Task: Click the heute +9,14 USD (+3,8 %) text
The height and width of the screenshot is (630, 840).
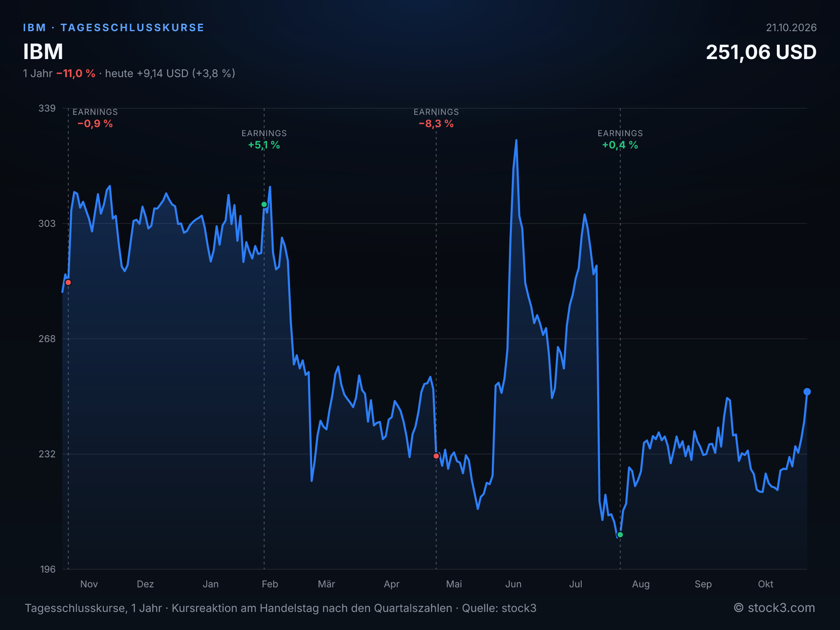Action: coord(170,73)
